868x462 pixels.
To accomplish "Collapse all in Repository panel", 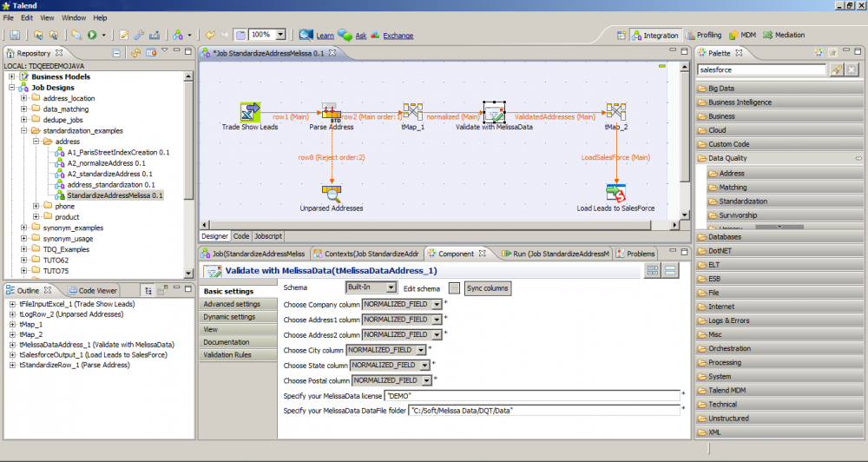I will [x=116, y=53].
